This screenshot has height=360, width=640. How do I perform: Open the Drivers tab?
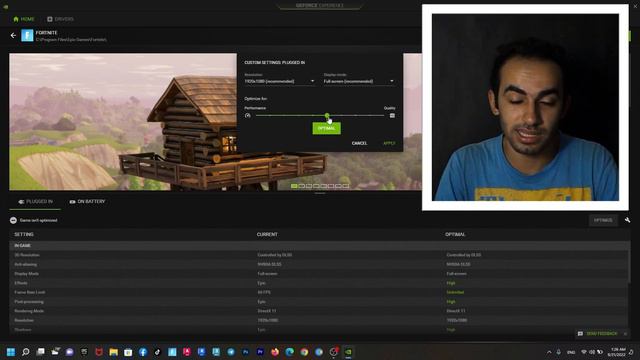tap(60, 19)
